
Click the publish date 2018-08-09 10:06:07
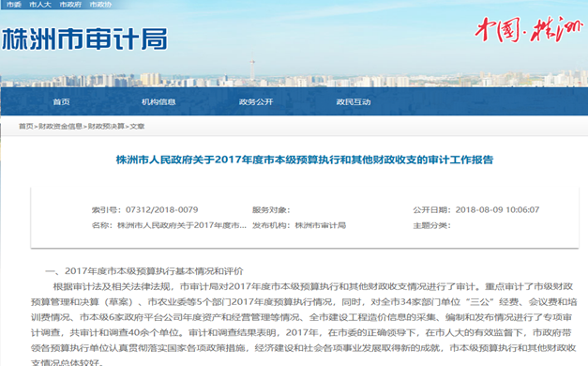click(x=497, y=210)
